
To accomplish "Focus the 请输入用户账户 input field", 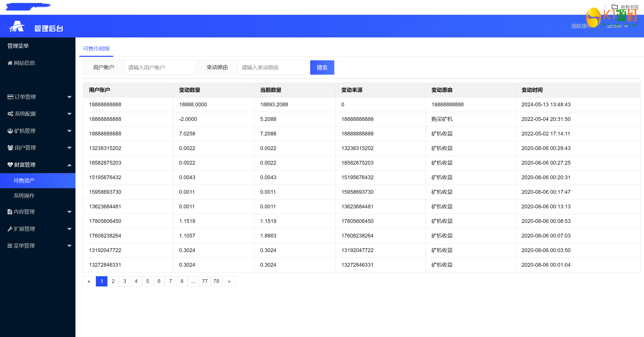I will pyautogui.click(x=159, y=67).
